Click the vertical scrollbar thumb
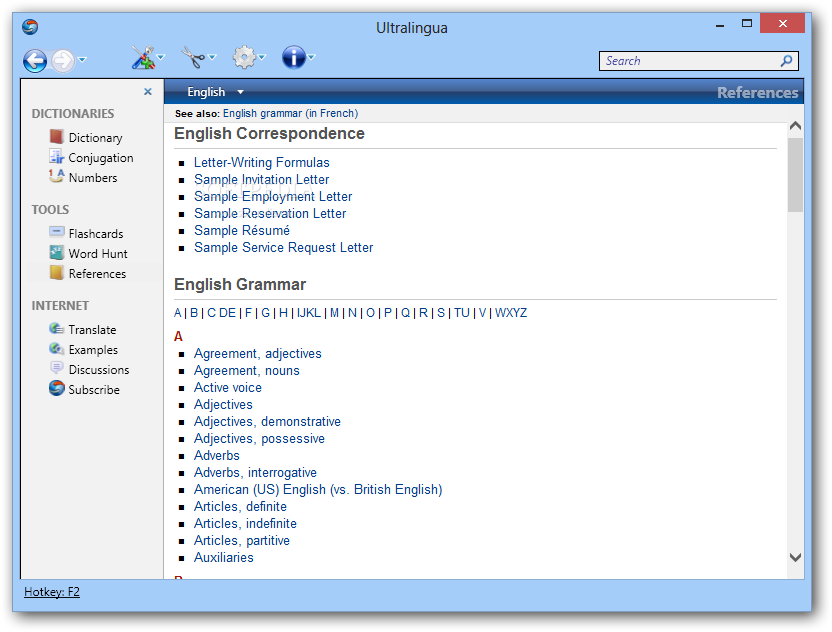 (795, 175)
